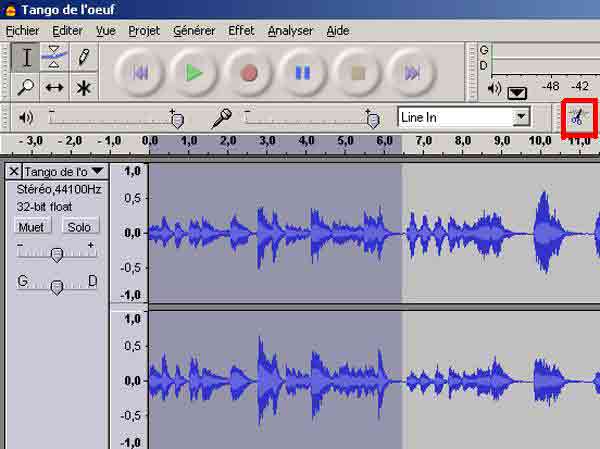
Task: Click the output volume speaker icon
Action: click(26, 117)
